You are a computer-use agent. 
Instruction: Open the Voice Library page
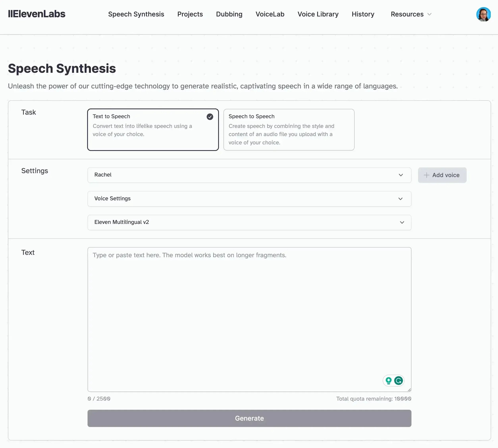(x=318, y=14)
